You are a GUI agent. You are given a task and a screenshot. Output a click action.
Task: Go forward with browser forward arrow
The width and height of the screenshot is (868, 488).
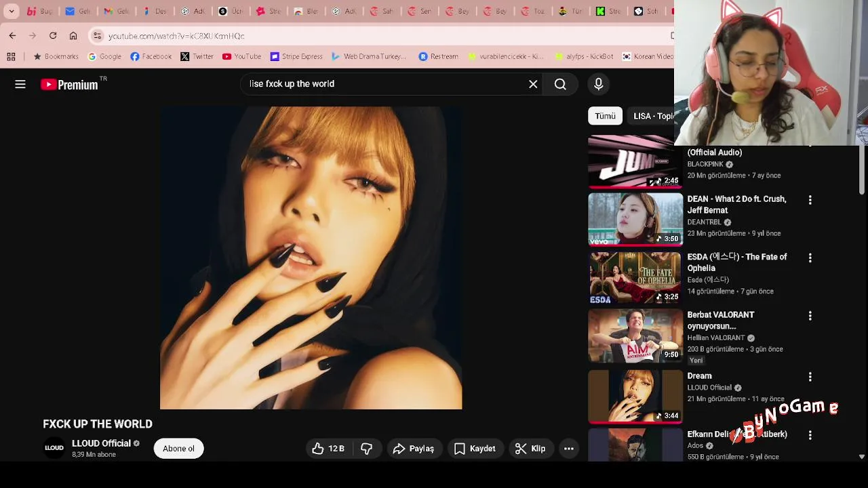click(33, 35)
